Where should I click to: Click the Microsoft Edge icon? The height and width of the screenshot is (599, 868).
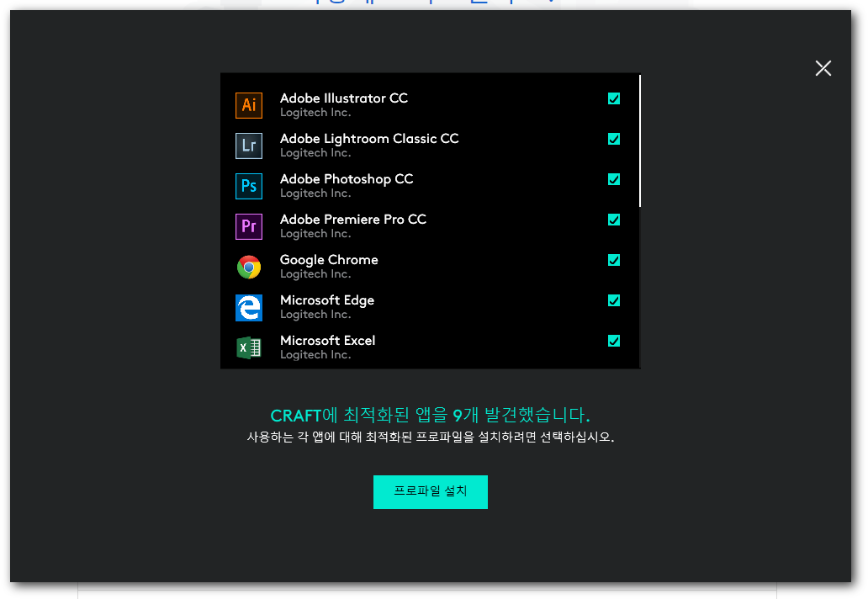pyautogui.click(x=249, y=307)
